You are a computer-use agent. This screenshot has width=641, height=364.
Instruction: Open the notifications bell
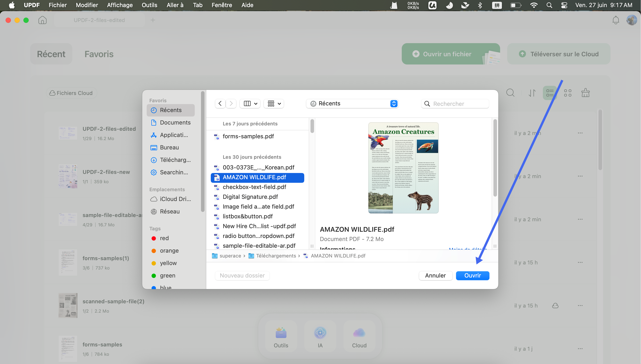[615, 20]
